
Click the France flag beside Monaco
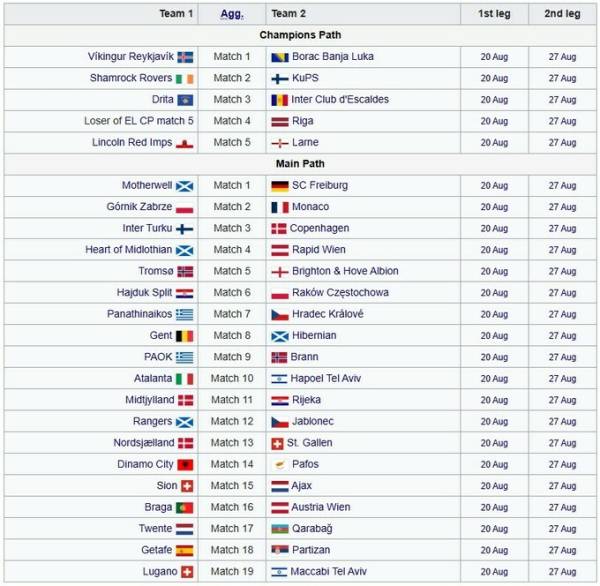pos(280,207)
